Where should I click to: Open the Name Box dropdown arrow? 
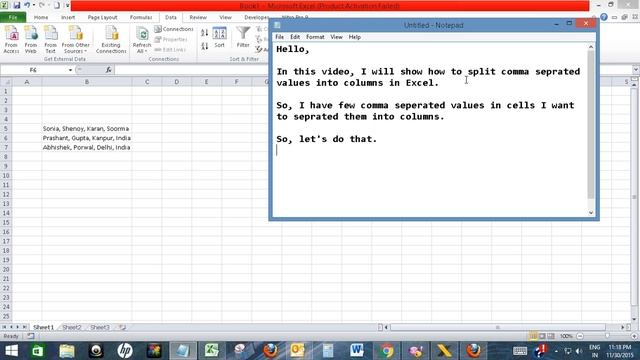point(70,70)
